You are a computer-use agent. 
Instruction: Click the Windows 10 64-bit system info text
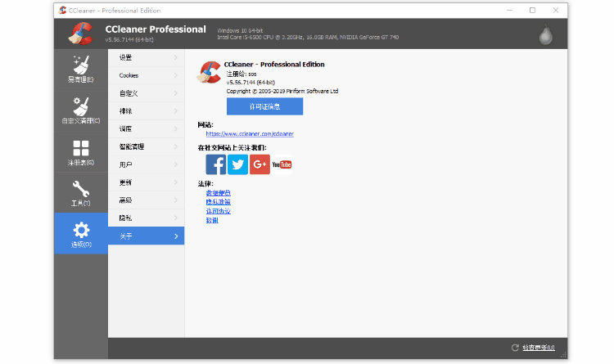pos(240,30)
